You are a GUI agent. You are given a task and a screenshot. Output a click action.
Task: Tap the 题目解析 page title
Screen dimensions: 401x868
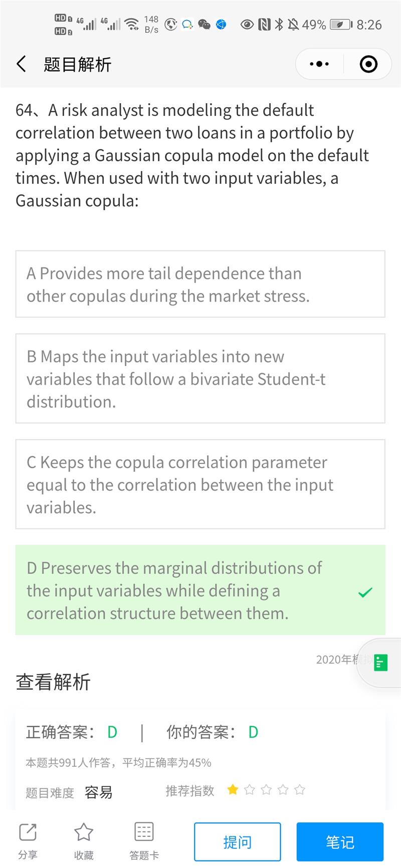click(x=77, y=64)
